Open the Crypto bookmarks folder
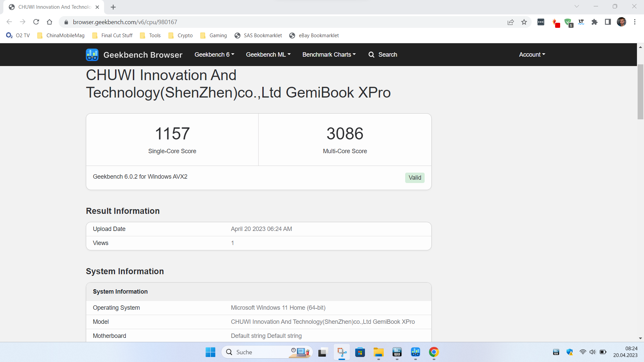644x362 pixels. (180, 36)
